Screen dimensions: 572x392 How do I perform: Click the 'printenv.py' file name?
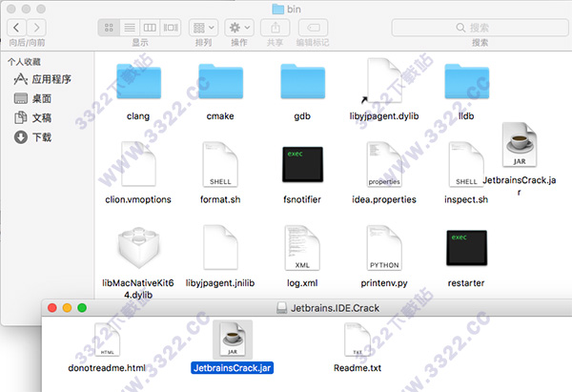pyautogui.click(x=384, y=283)
